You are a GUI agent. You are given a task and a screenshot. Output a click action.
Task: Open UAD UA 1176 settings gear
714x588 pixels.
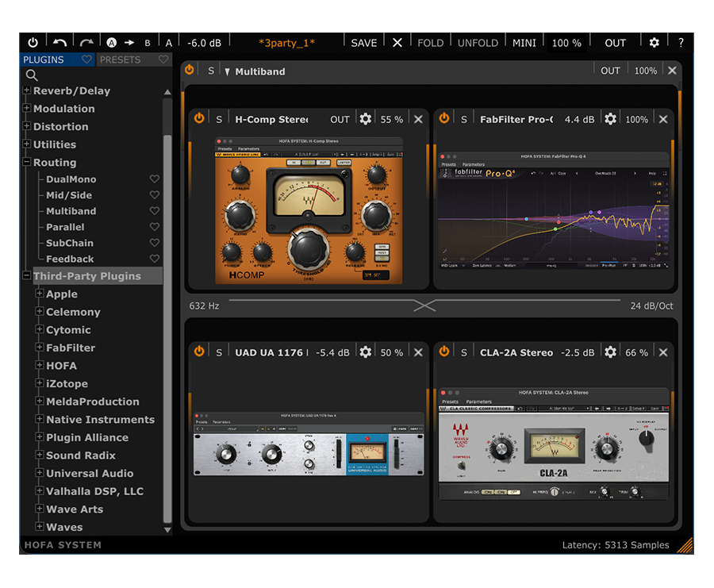[x=365, y=352]
